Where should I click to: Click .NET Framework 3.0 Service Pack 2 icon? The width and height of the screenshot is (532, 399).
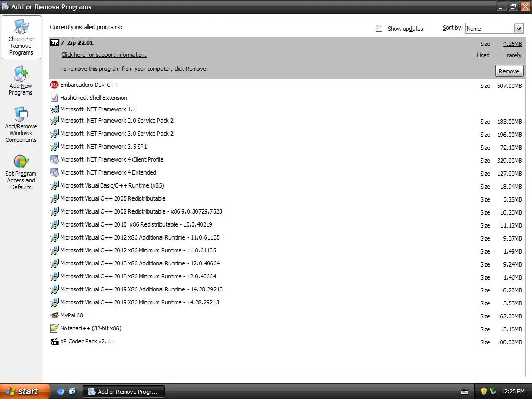pyautogui.click(x=54, y=134)
